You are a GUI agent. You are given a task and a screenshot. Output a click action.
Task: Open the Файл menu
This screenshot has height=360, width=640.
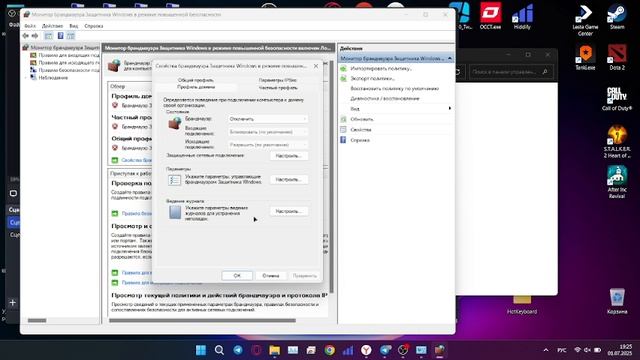[x=30, y=26]
